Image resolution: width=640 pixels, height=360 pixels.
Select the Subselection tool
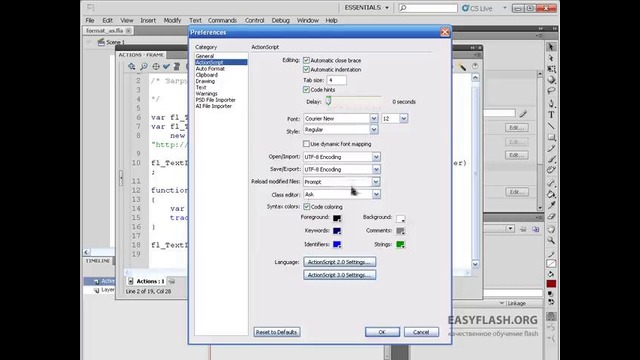tap(551, 58)
